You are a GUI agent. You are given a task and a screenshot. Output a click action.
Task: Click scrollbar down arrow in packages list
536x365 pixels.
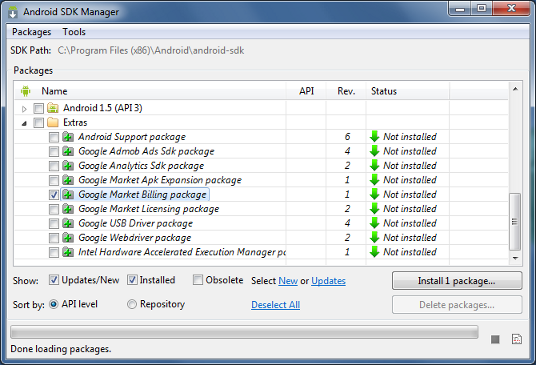click(x=515, y=258)
